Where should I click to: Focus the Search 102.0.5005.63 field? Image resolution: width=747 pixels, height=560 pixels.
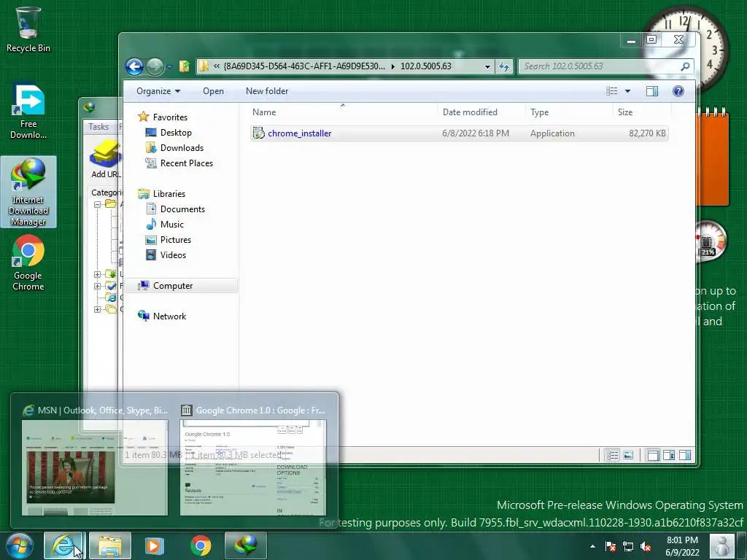(x=598, y=66)
